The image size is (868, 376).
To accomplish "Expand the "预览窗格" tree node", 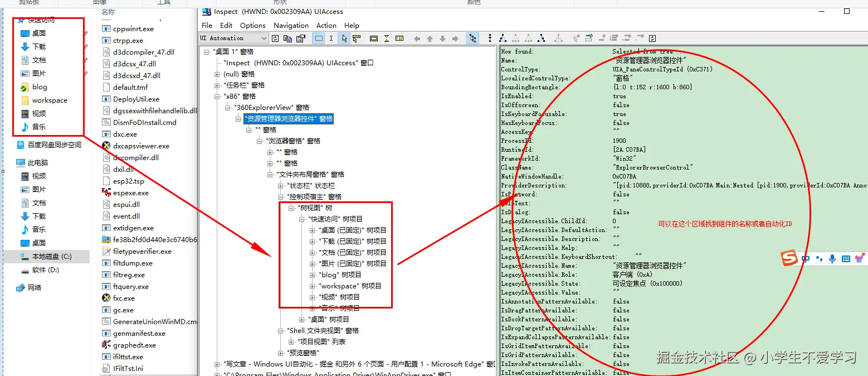I will (281, 353).
